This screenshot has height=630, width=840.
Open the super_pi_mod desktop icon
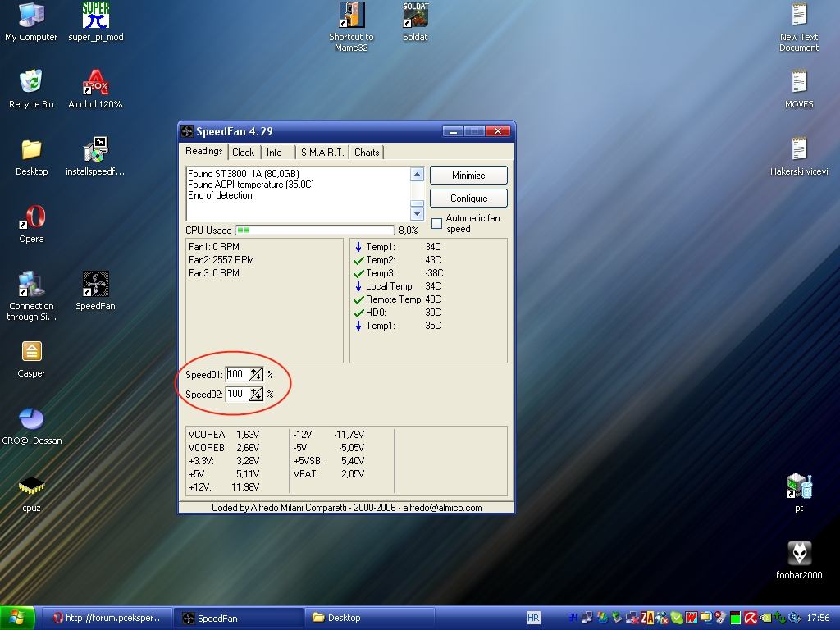pyautogui.click(x=95, y=16)
